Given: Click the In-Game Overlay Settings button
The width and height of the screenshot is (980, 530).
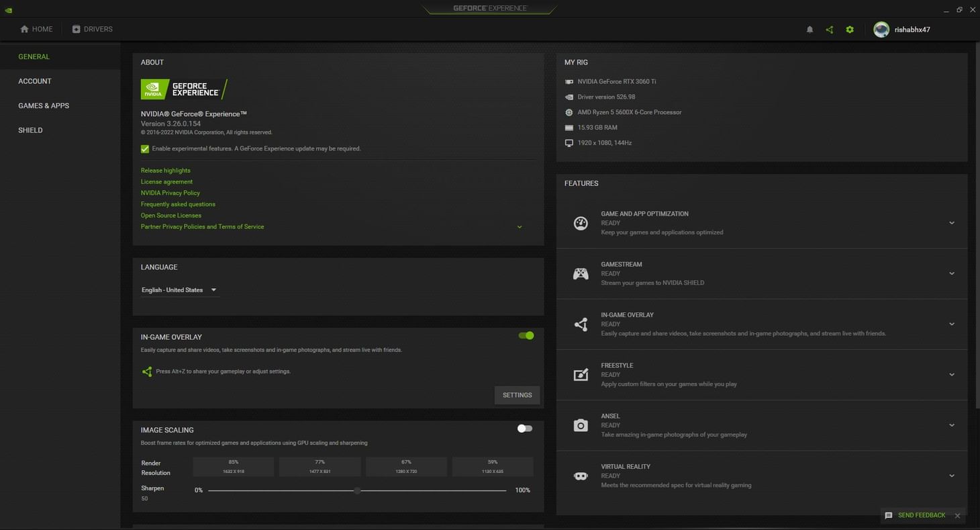Looking at the screenshot, I should (516, 395).
